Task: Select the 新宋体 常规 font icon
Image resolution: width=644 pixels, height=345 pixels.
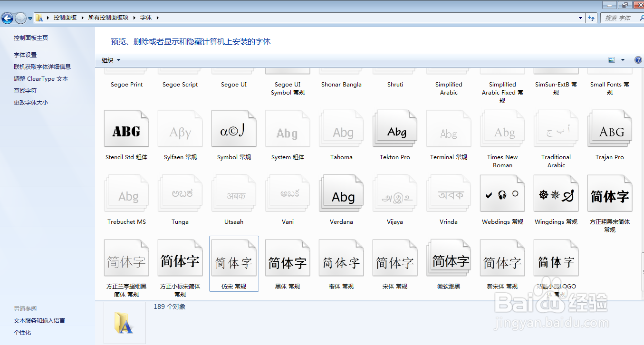Action: click(502, 258)
